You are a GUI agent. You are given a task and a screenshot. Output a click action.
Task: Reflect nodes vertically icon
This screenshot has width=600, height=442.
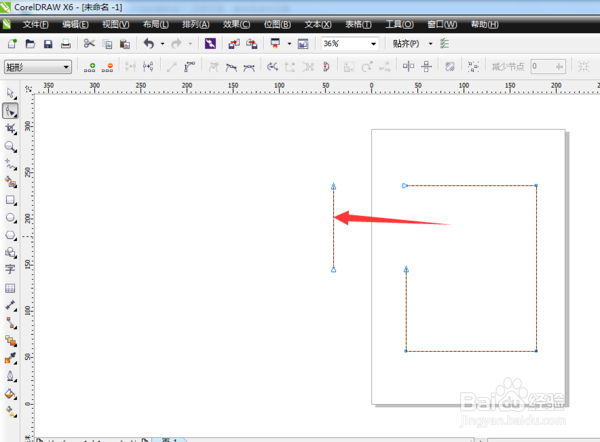pyautogui.click(x=426, y=67)
